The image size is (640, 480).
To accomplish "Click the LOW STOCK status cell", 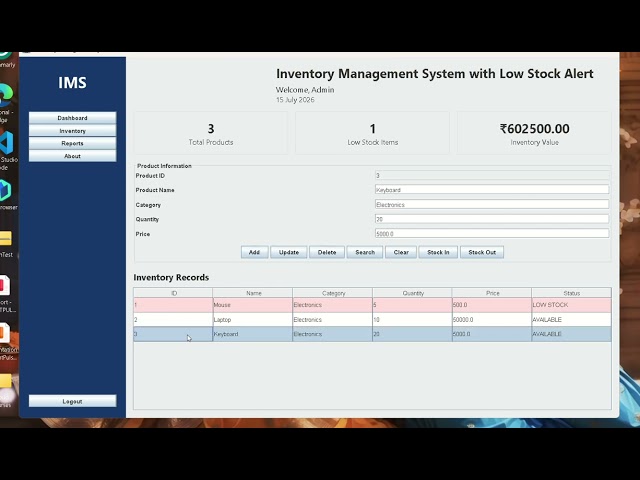I will [x=571, y=305].
